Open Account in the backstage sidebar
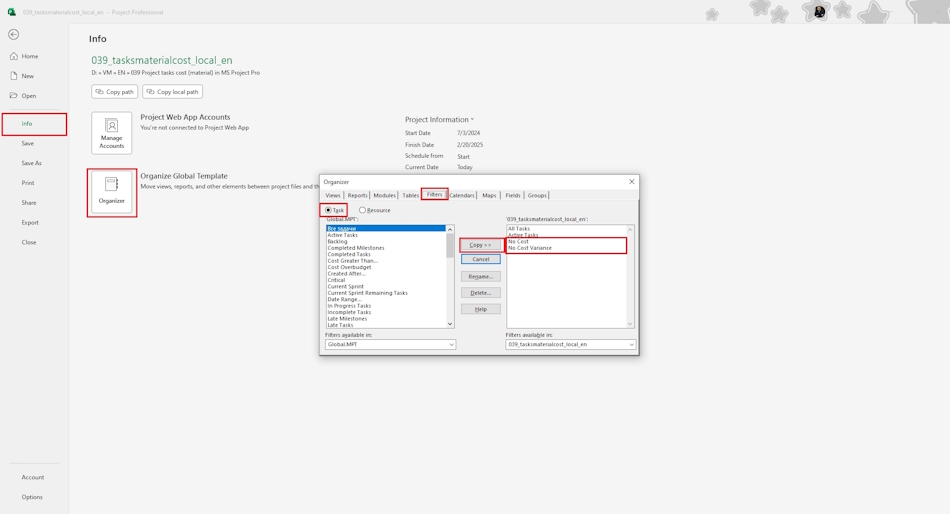Screen dimensions: 950x514 pyautogui.click(x=34, y=477)
